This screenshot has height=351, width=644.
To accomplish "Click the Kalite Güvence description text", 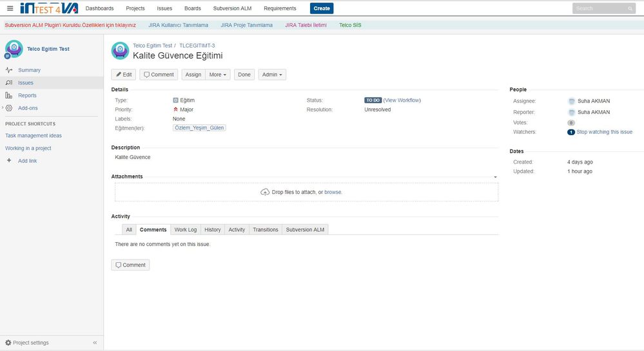I will pyautogui.click(x=133, y=157).
